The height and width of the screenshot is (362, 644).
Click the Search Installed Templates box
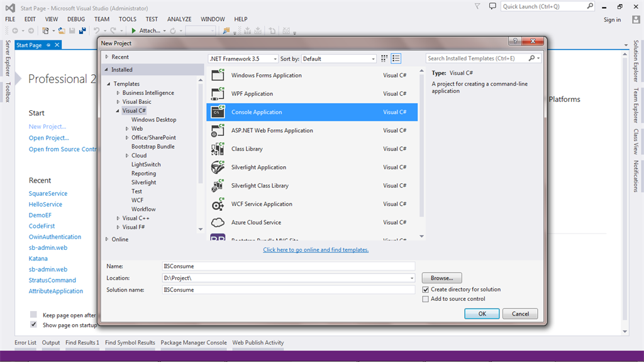click(477, 59)
